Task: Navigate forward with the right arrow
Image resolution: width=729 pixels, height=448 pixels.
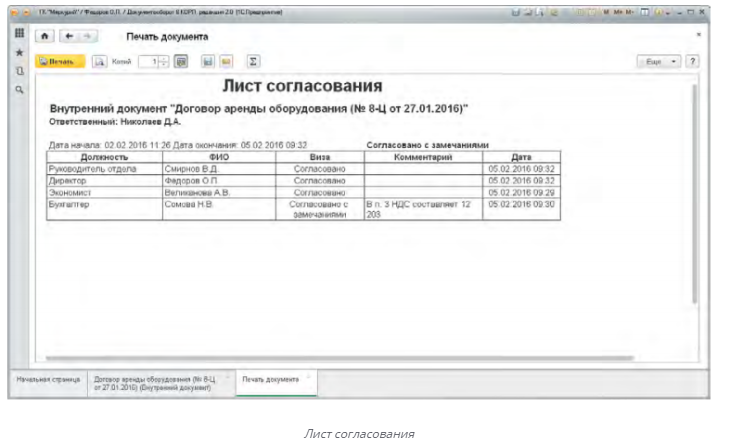Action: [86, 36]
